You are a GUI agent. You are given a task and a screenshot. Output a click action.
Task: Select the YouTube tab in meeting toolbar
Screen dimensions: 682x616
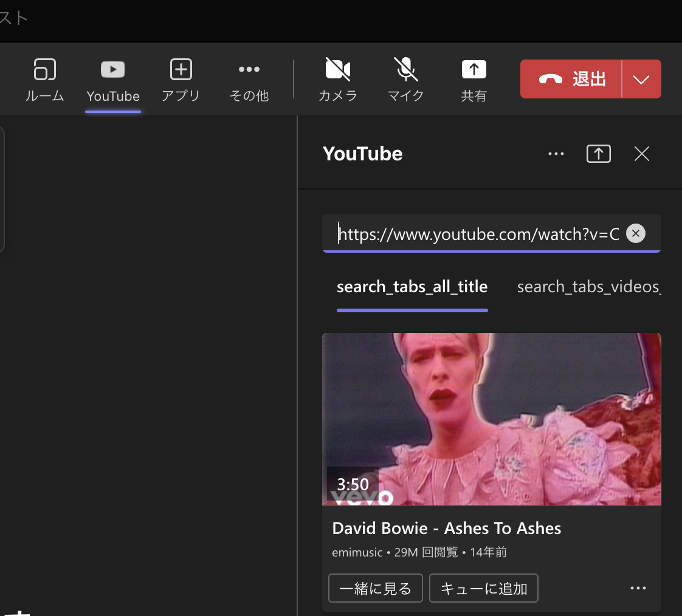click(x=112, y=81)
